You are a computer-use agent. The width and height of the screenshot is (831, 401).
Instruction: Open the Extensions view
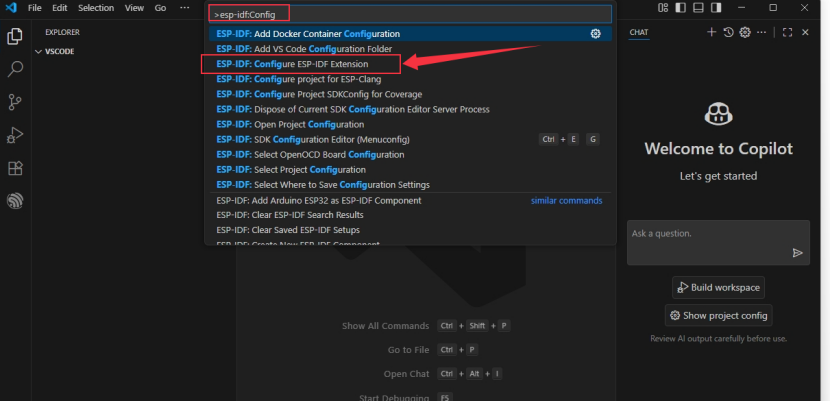[x=15, y=168]
